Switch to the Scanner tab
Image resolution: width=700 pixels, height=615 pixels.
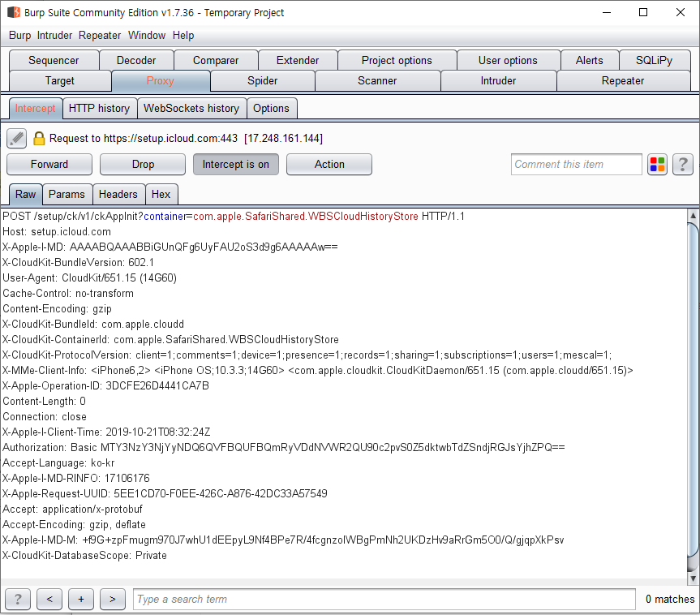click(377, 81)
